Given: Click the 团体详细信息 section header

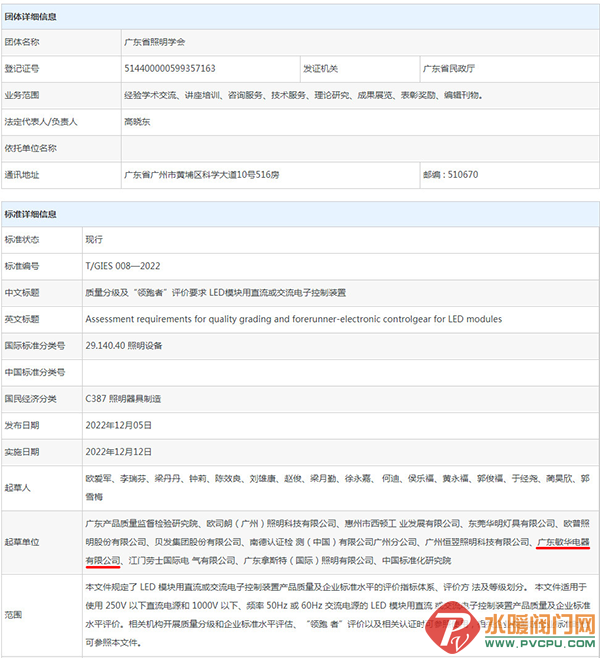Looking at the screenshot, I should point(300,17).
